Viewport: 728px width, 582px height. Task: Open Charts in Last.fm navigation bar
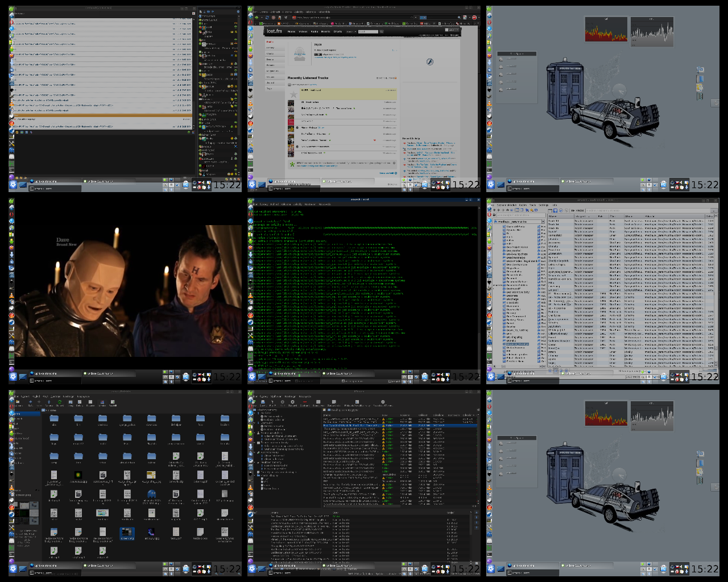coord(337,31)
